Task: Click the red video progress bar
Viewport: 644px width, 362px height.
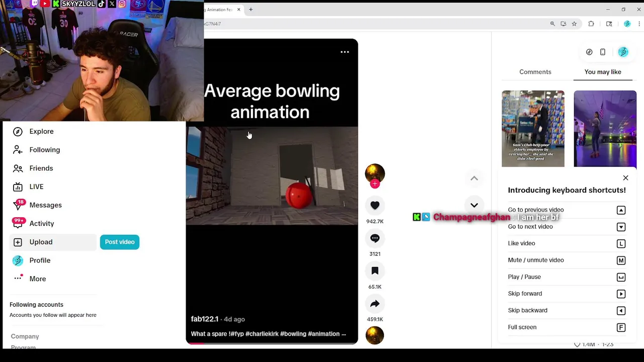Action: [x=272, y=343]
